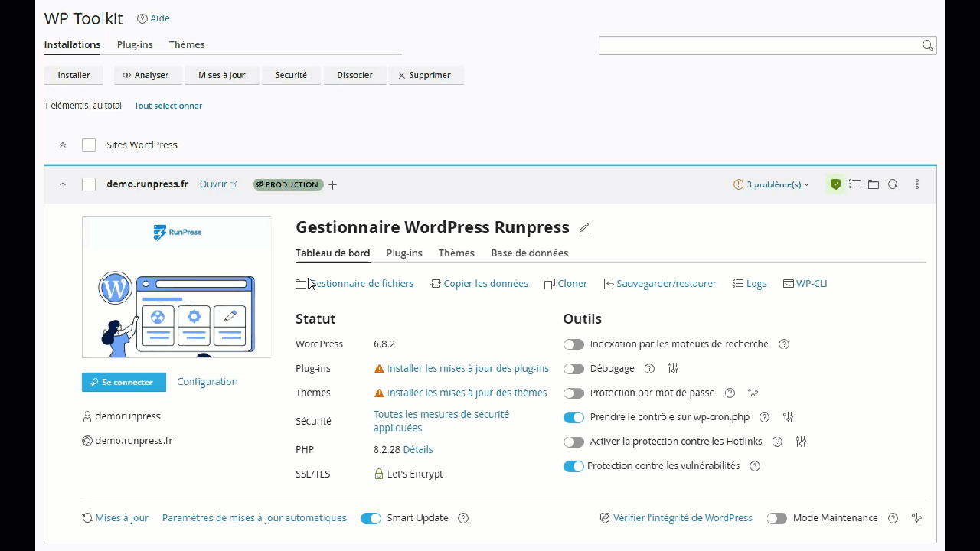
Task: Switch to the Thèmes top tab
Action: tap(187, 44)
